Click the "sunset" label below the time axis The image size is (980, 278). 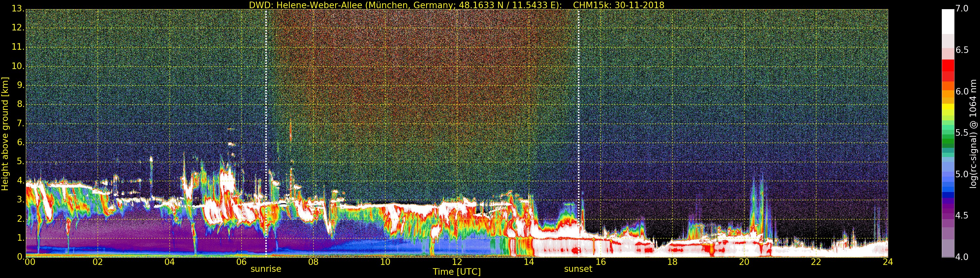point(578,269)
